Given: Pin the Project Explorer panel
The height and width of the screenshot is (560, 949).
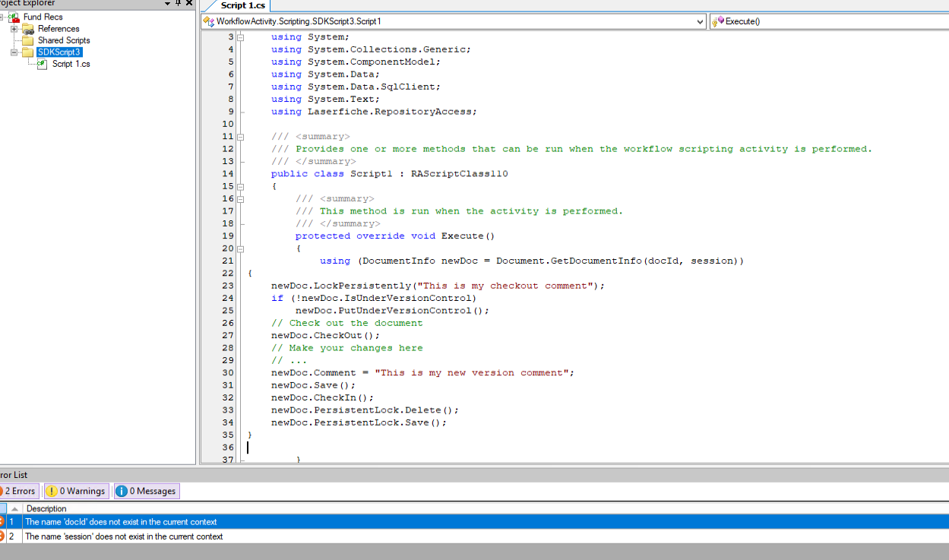Looking at the screenshot, I should coord(179,3).
